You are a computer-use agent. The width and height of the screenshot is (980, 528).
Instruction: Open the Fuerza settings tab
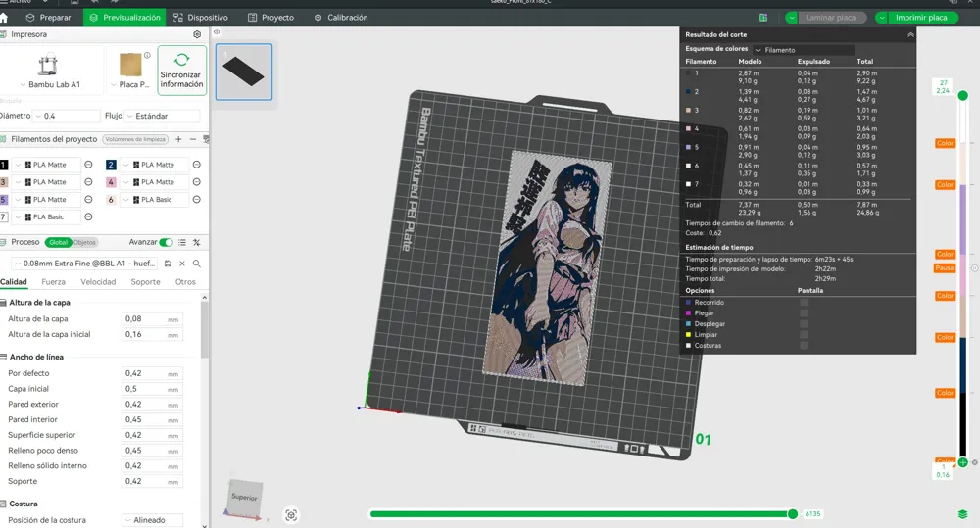tap(53, 282)
